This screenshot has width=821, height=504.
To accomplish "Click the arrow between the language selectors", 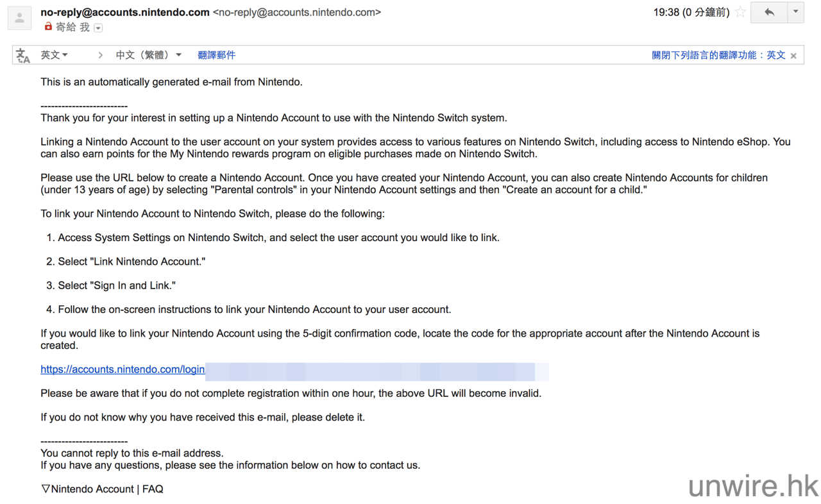I will [x=100, y=55].
